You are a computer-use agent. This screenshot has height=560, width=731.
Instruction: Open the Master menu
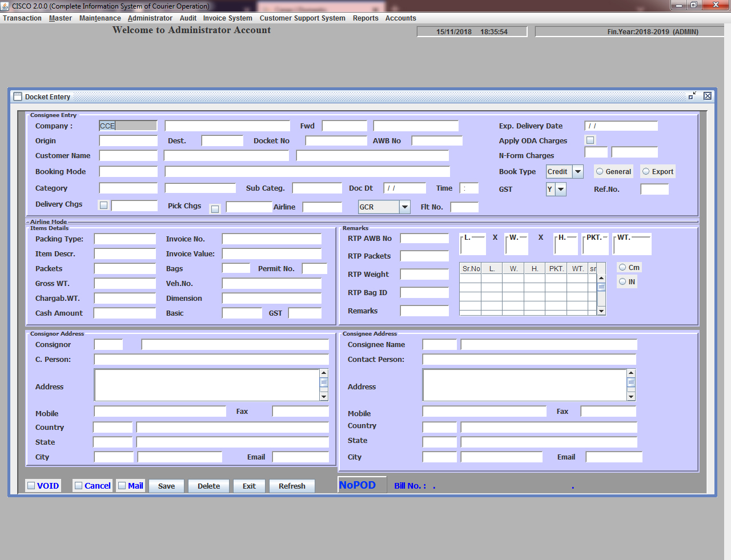tap(61, 18)
